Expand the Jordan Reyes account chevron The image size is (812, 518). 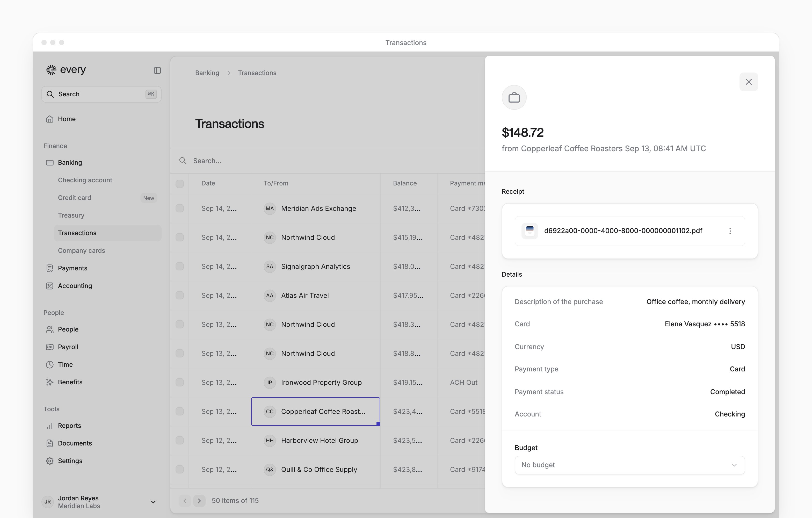click(153, 502)
